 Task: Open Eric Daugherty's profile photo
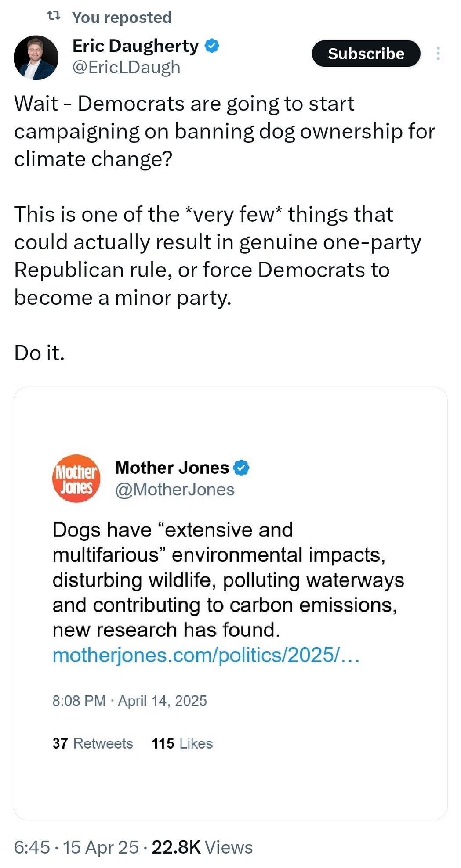[x=36, y=58]
